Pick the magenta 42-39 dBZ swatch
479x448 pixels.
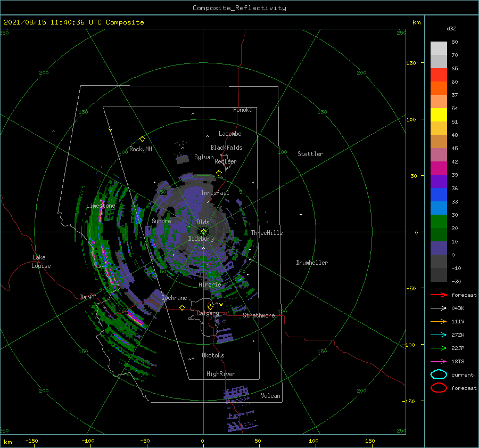click(x=439, y=168)
